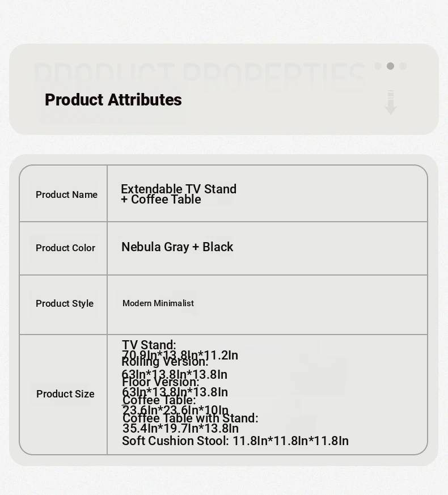Image resolution: width=448 pixels, height=495 pixels.
Task: Click the faded PRODUCT PROPERTIES banner text
Action: pos(200,75)
